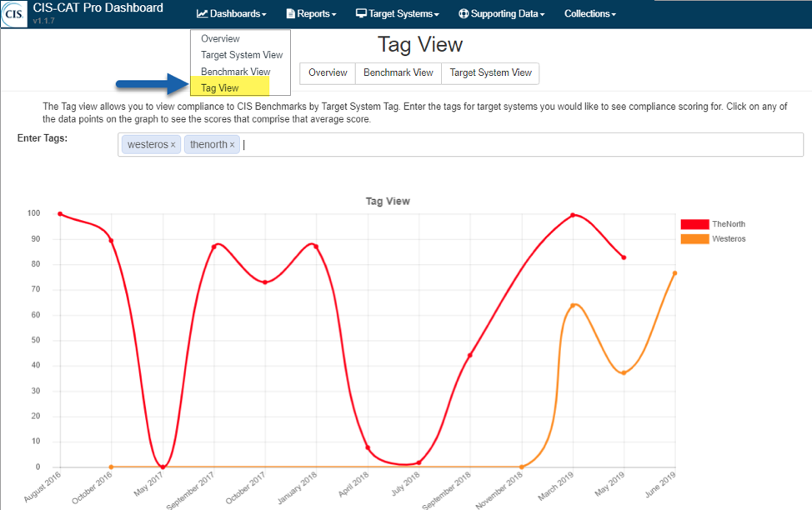Click CIS-CAT Pro Dashboard title
The image size is (812, 510).
pos(98,7)
